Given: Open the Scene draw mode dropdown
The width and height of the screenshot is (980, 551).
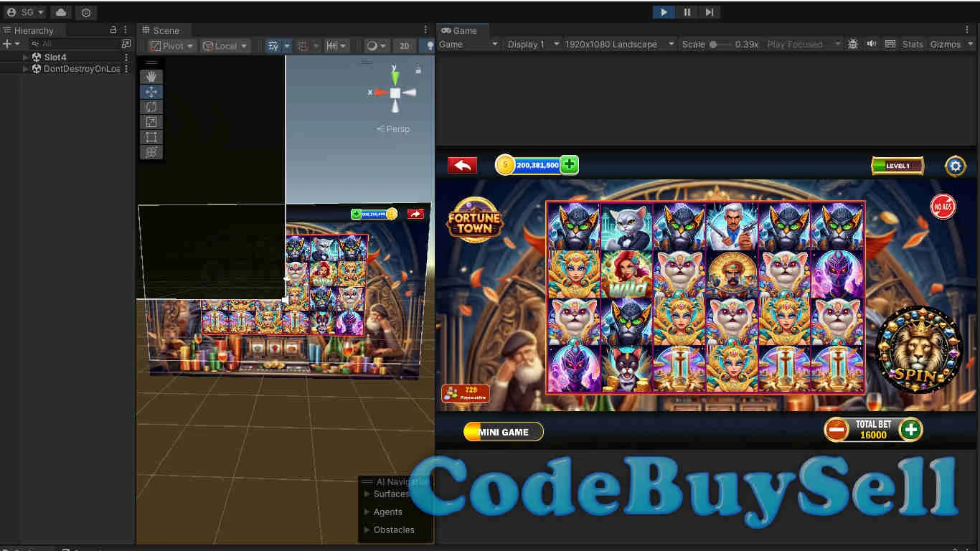Looking at the screenshot, I should pos(377,45).
